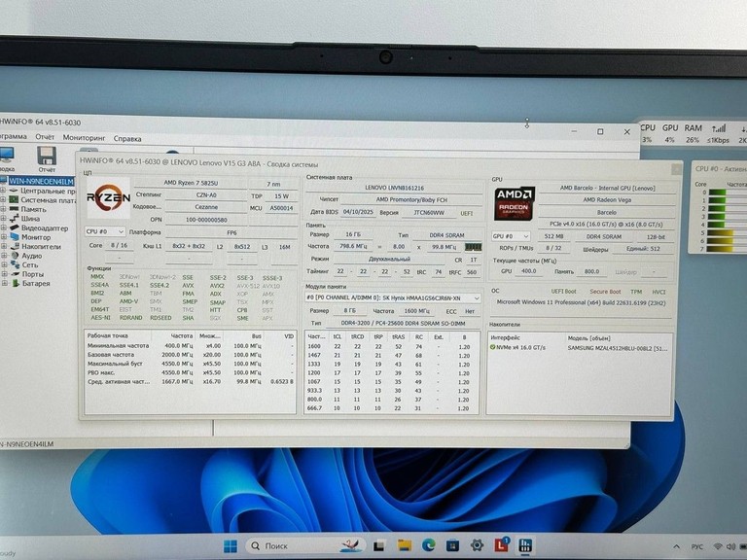
Task: Click the AMD Barcelo - Internal GPU field
Action: pos(607,188)
